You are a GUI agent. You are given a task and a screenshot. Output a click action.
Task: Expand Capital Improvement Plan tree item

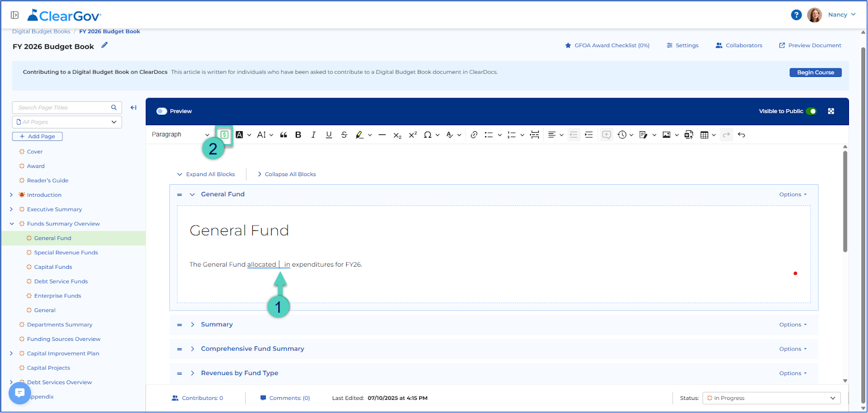click(x=11, y=353)
